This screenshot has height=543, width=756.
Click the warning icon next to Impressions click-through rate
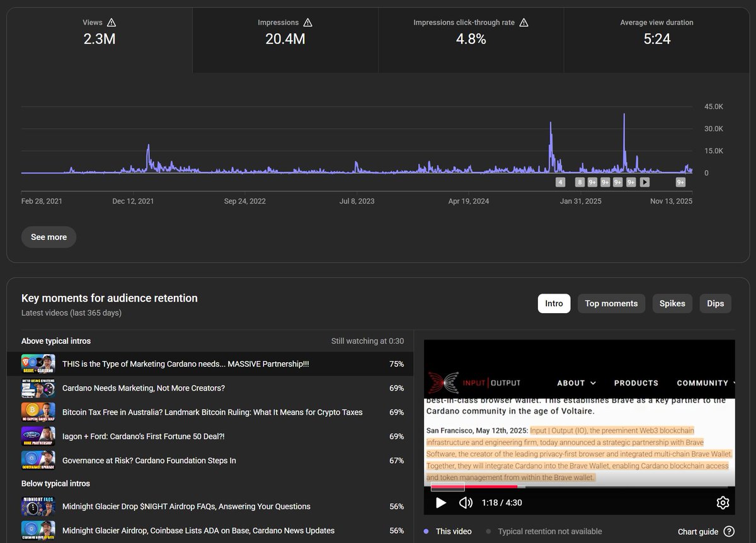(x=523, y=22)
